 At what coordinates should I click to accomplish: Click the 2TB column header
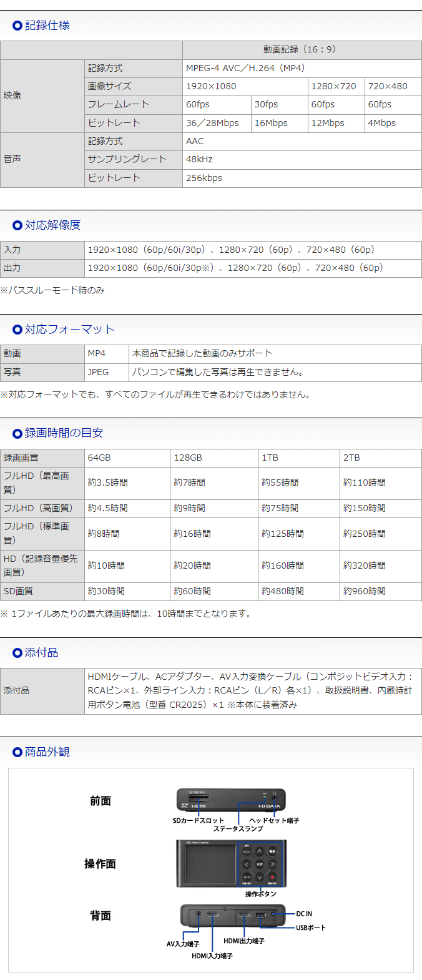tap(381, 458)
